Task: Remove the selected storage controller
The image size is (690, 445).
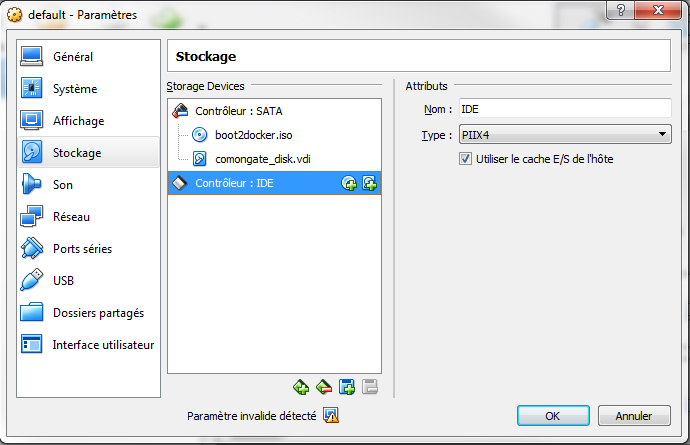Action: [324, 387]
